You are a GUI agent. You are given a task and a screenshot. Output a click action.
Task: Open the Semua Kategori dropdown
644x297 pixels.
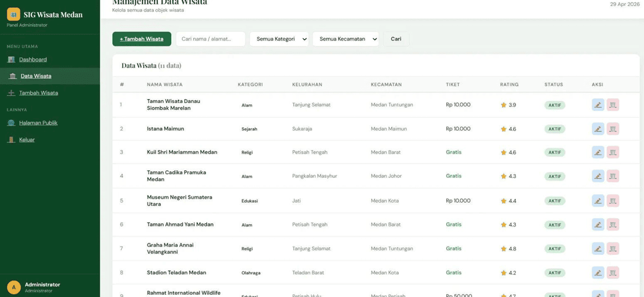[279, 39]
